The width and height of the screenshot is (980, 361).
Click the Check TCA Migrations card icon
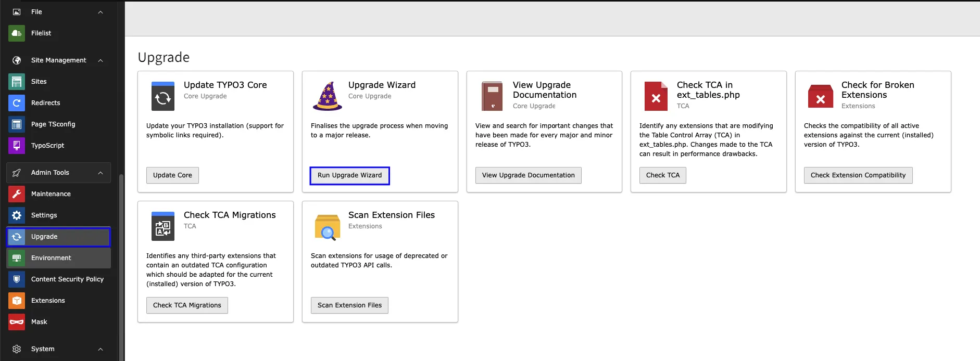click(x=163, y=226)
